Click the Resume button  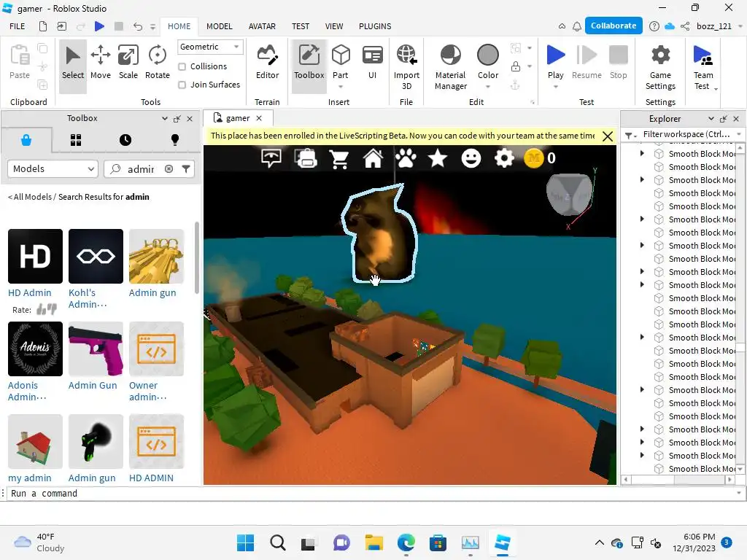pos(587,62)
